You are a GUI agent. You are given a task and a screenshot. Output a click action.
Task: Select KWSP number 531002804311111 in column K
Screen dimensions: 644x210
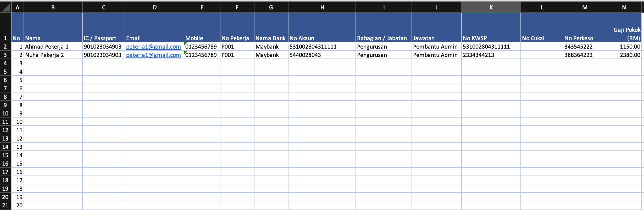491,46
